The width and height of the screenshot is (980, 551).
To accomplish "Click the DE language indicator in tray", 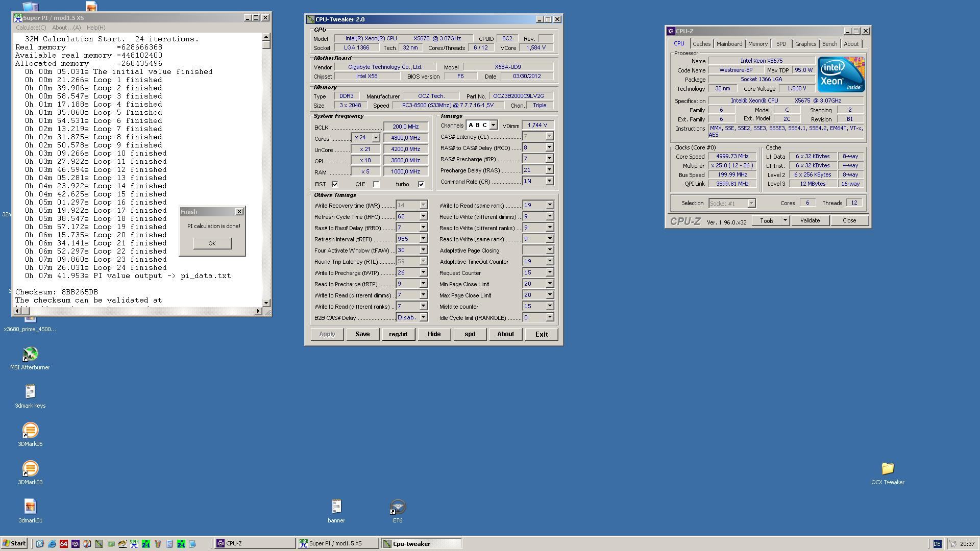I will coord(937,544).
